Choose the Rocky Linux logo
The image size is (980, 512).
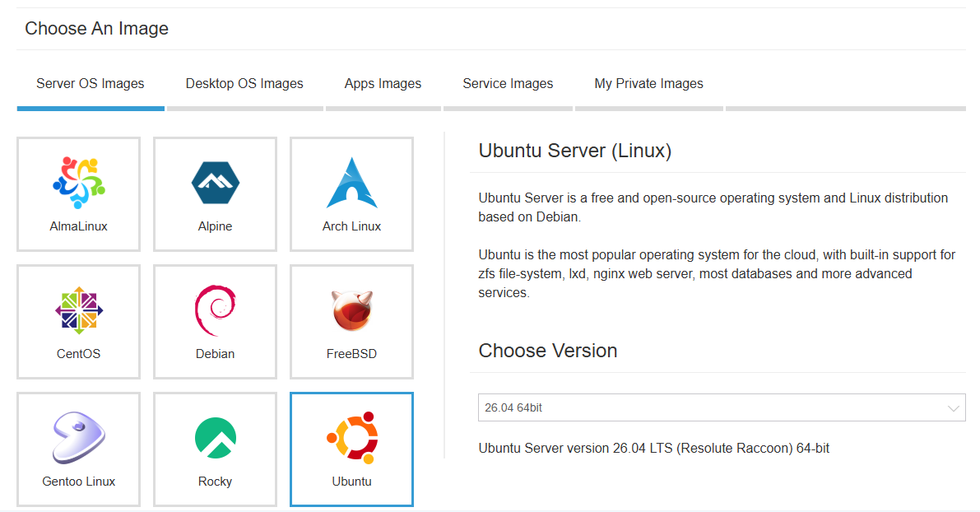click(x=215, y=438)
